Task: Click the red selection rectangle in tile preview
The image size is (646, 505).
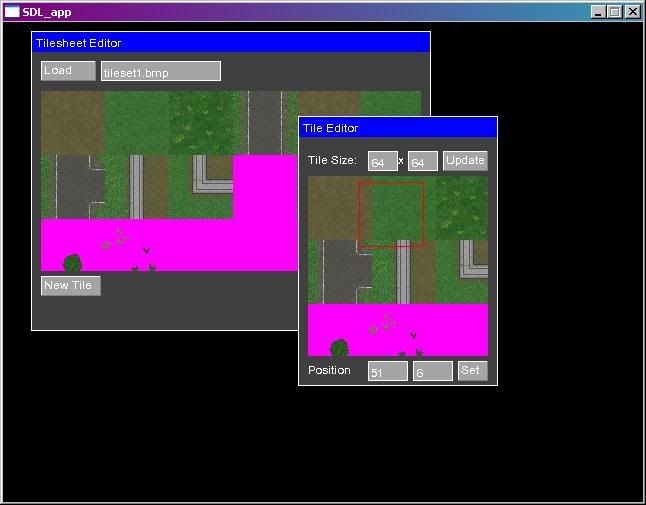Action: point(391,214)
